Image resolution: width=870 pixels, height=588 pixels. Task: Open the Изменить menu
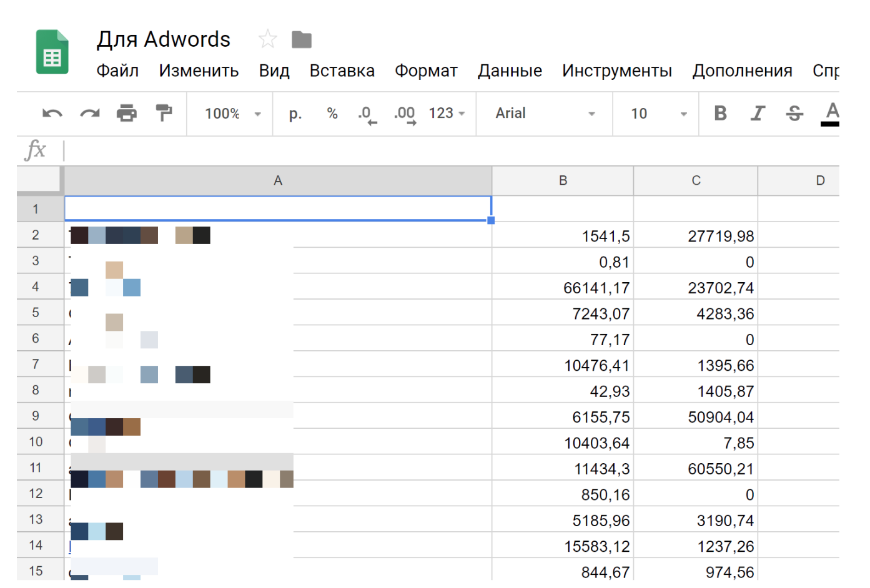pyautogui.click(x=199, y=71)
